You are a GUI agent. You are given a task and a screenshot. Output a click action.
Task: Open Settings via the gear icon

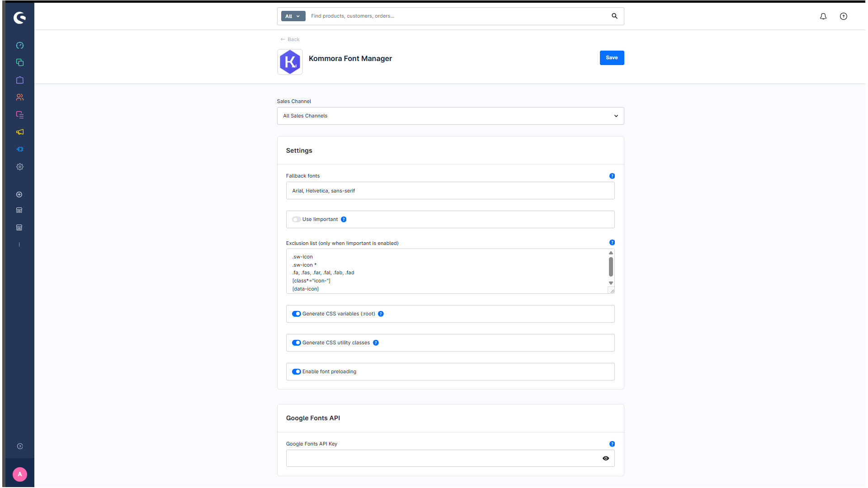[20, 167]
